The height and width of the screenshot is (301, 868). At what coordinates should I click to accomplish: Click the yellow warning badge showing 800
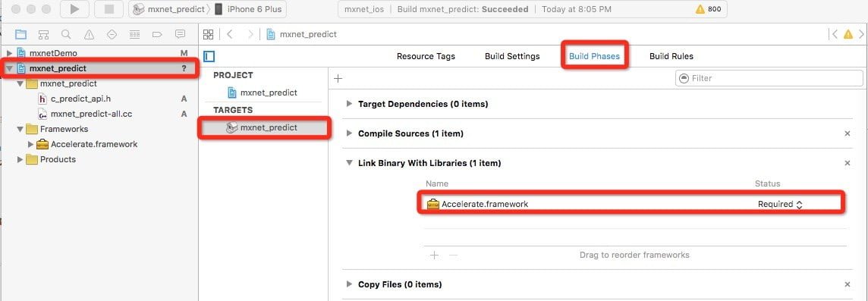pyautogui.click(x=708, y=9)
